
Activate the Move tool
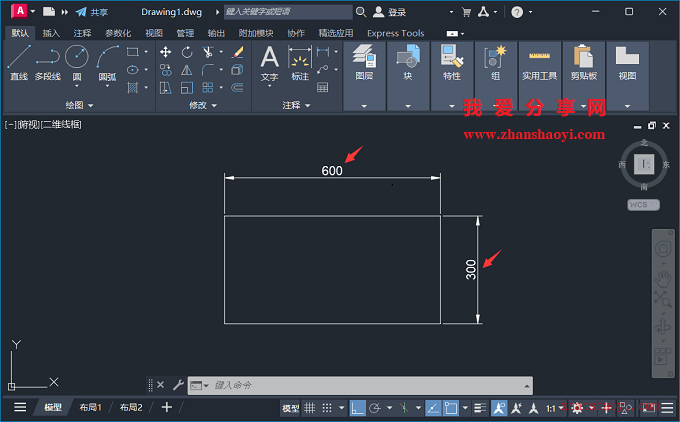pos(166,52)
